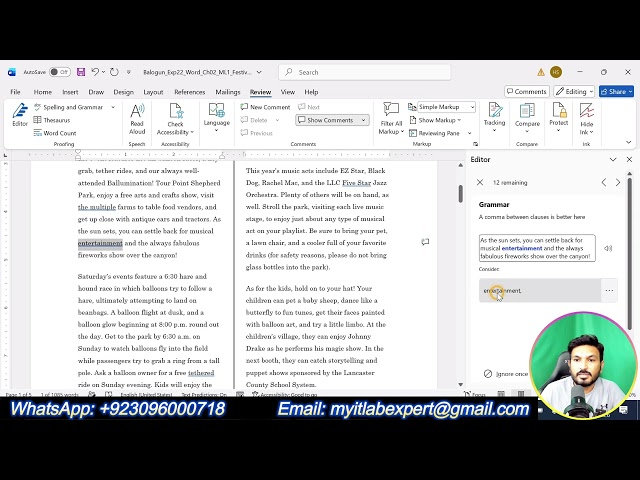Start Read Aloud speech

(x=137, y=119)
